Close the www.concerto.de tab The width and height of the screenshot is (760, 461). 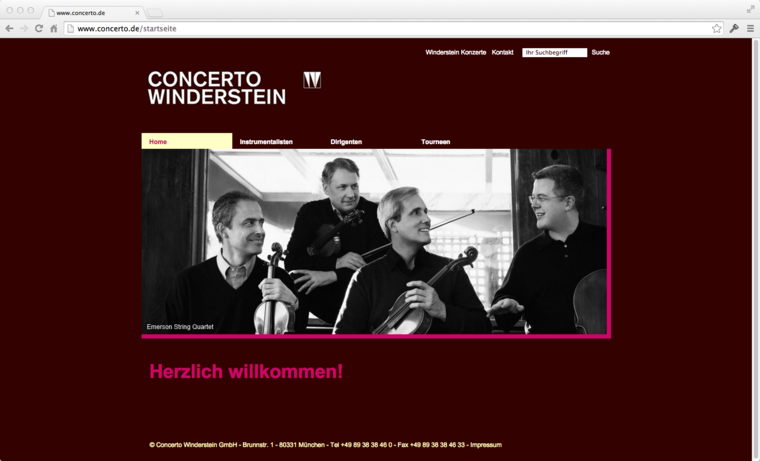[137, 13]
